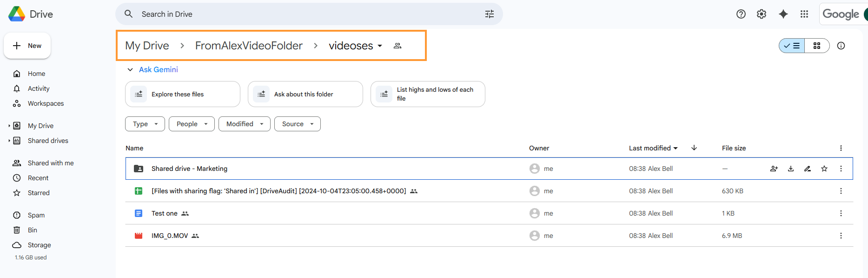
Task: Click the New button
Action: point(27,46)
